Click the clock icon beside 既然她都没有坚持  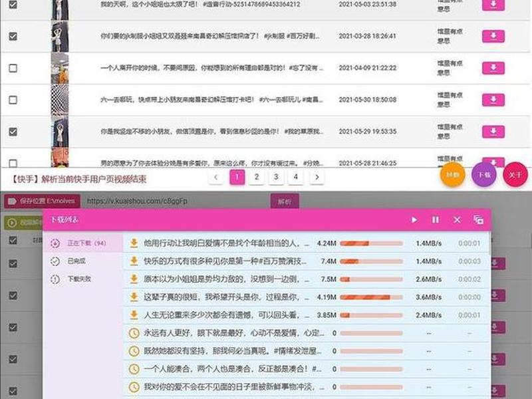(x=134, y=351)
